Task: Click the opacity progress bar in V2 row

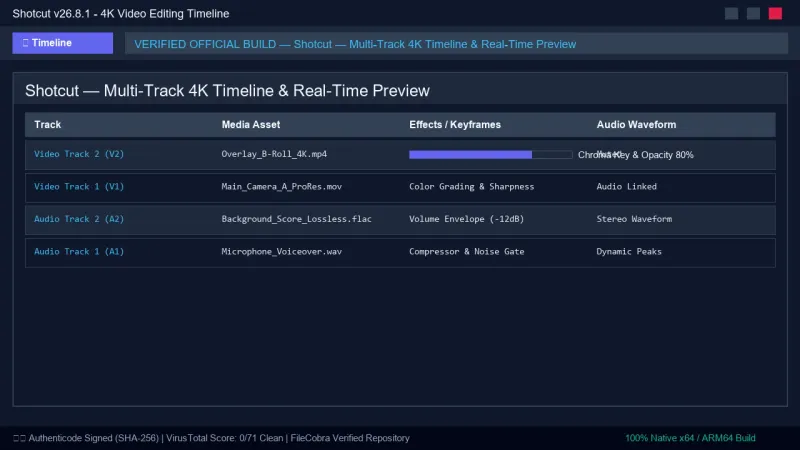Action: click(x=490, y=155)
